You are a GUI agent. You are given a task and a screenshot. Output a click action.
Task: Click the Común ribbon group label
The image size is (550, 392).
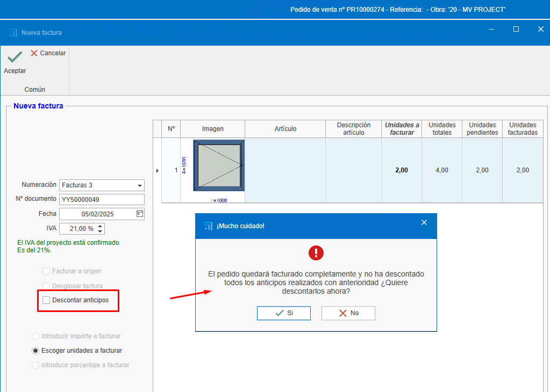[x=35, y=90]
